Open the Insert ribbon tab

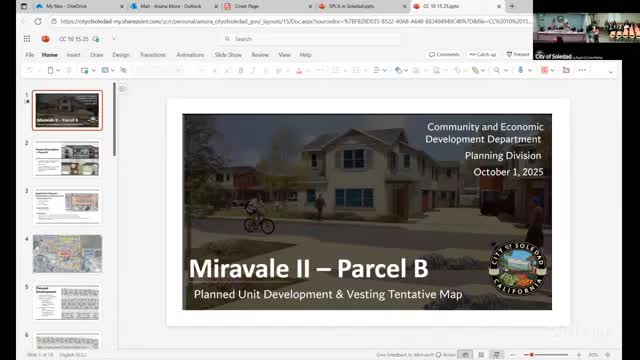click(73, 55)
